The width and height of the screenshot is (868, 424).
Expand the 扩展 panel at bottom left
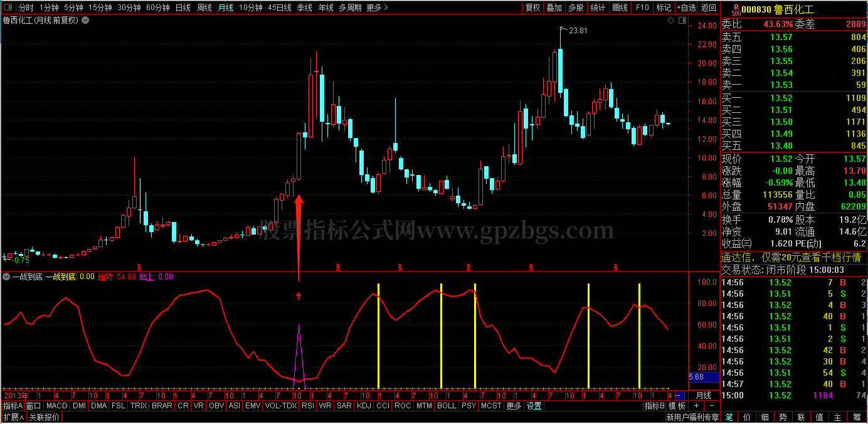(13, 417)
